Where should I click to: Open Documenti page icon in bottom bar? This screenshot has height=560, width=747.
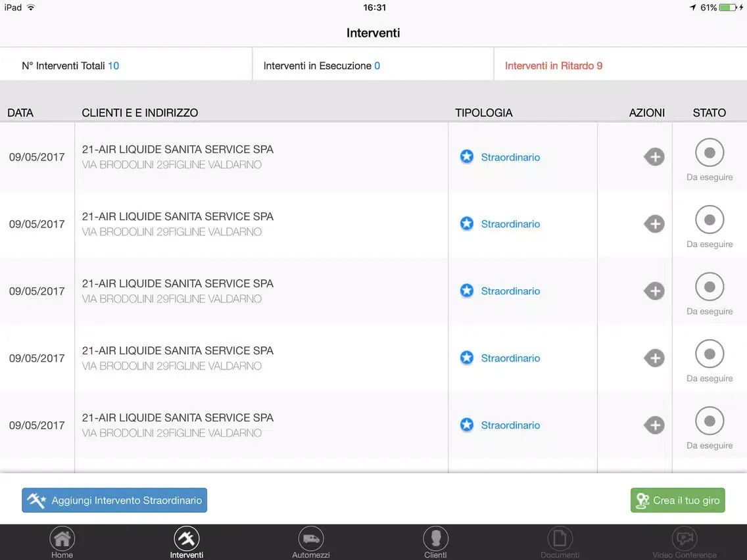click(x=560, y=539)
